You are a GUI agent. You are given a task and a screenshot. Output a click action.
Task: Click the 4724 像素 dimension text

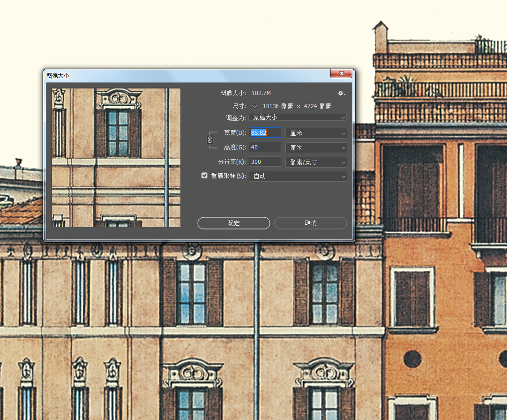point(317,106)
